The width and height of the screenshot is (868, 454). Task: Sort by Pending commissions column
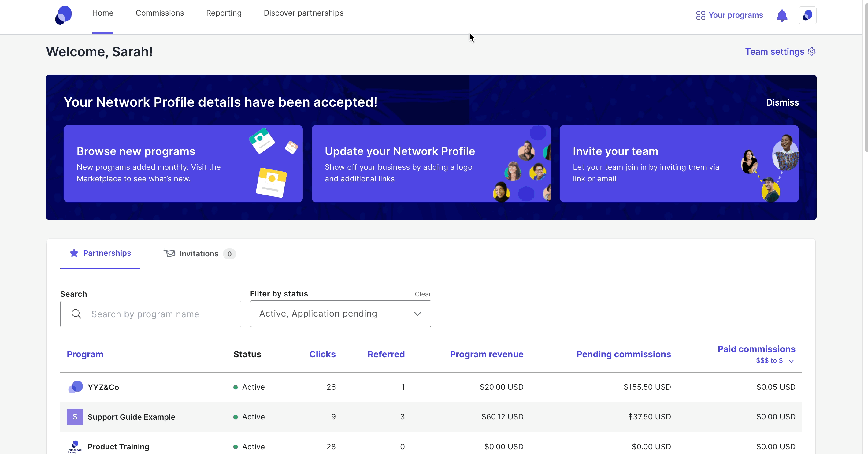tap(623, 354)
